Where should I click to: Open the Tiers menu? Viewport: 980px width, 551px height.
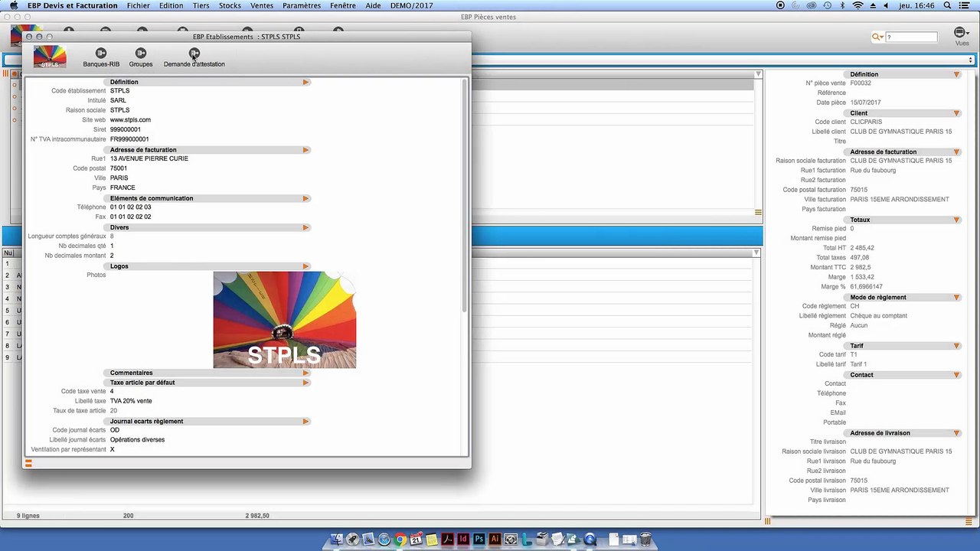point(201,5)
